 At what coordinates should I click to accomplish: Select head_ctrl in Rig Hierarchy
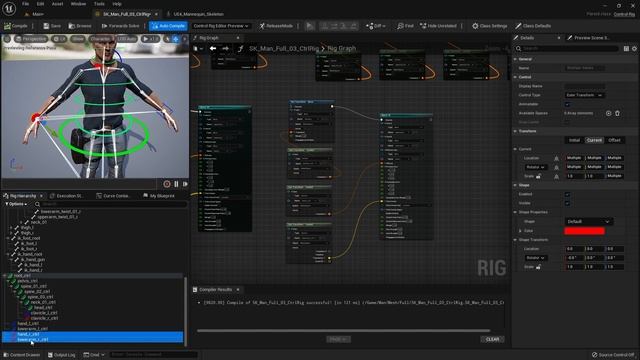(x=43, y=307)
